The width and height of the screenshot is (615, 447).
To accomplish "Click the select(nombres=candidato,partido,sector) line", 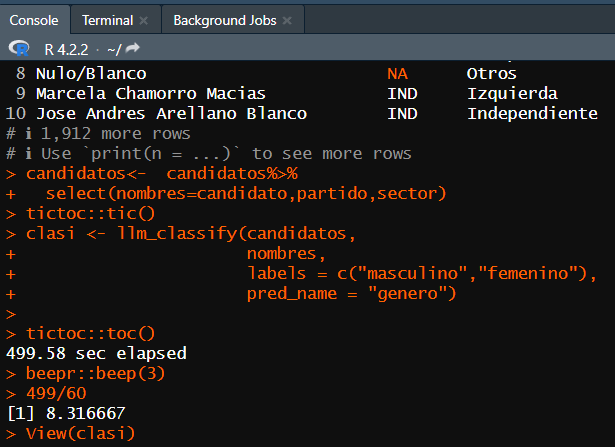I will tap(246, 193).
